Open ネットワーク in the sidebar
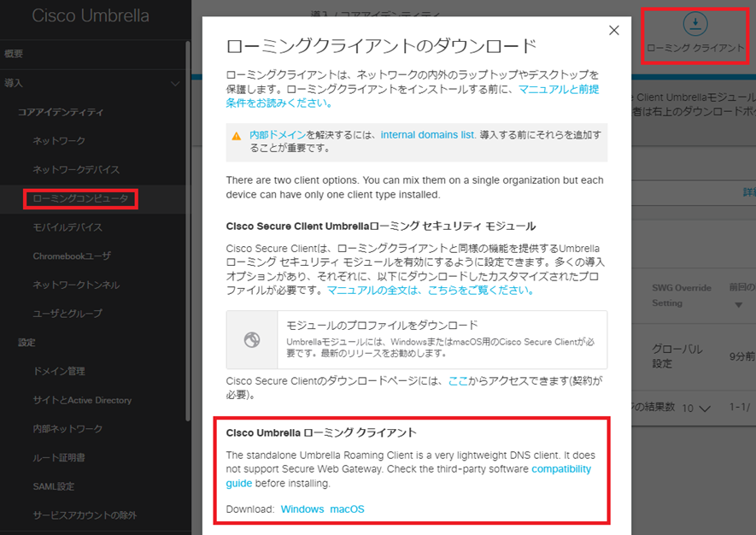This screenshot has height=535, width=756. coord(59,141)
